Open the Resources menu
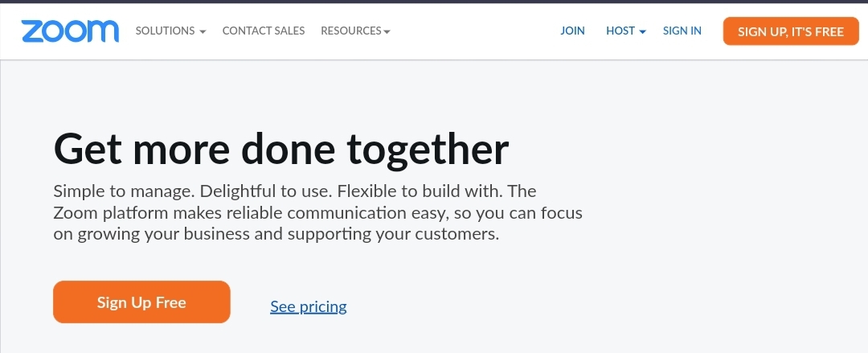This screenshot has width=868, height=353. pyautogui.click(x=350, y=31)
